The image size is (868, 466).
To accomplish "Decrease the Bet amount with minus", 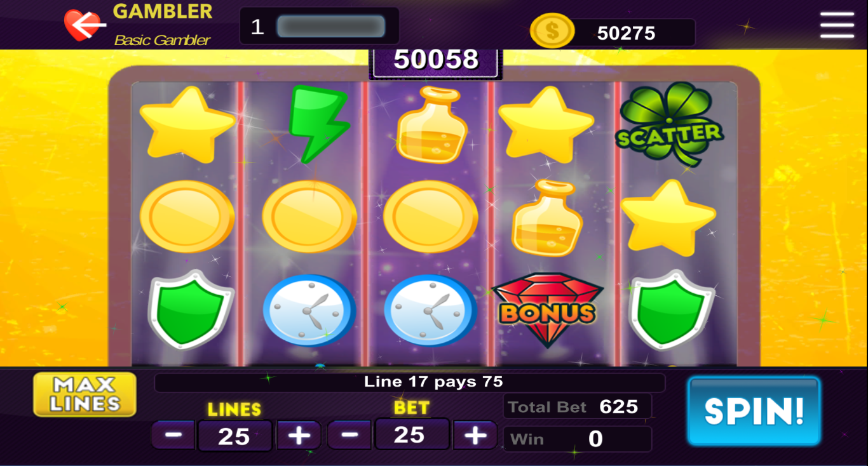I will (x=349, y=435).
